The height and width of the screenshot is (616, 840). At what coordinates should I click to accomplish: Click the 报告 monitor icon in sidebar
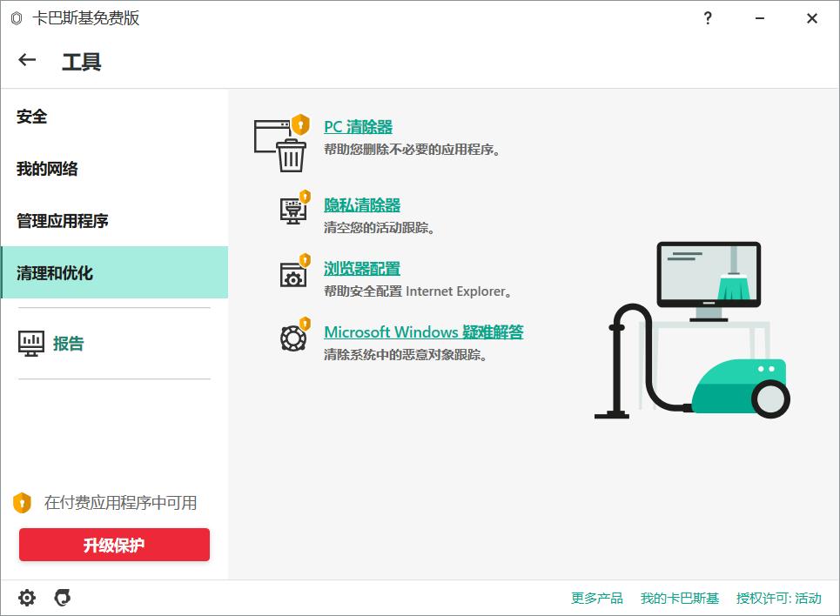[31, 343]
